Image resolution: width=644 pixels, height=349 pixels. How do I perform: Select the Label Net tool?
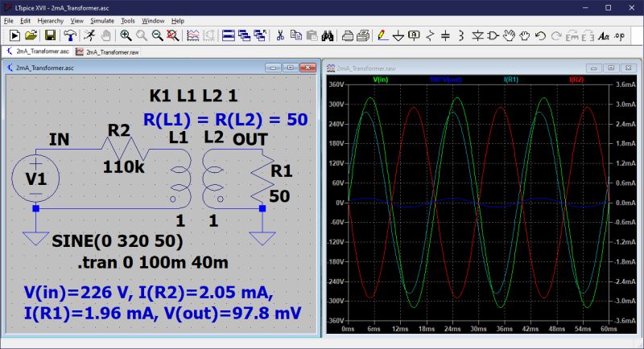[414, 35]
